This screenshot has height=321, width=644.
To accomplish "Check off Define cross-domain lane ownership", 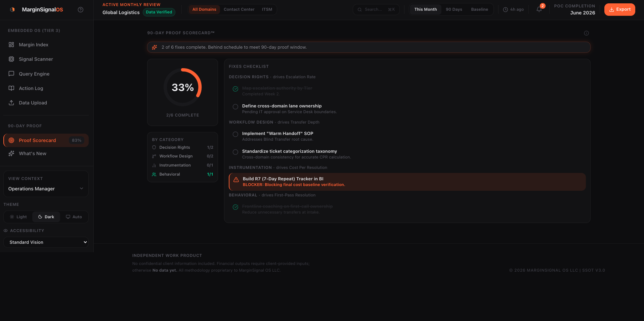I will 235,107.
